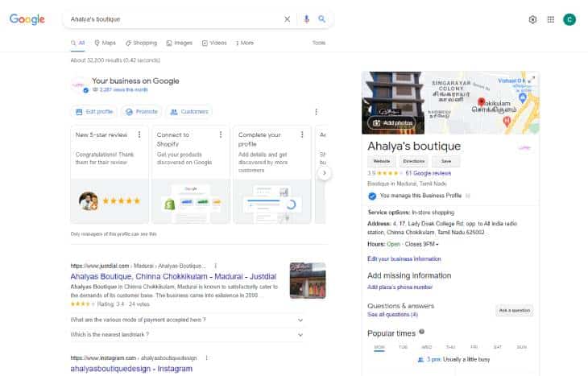Open the account avatar menu
588x376 pixels.
pyautogui.click(x=569, y=19)
